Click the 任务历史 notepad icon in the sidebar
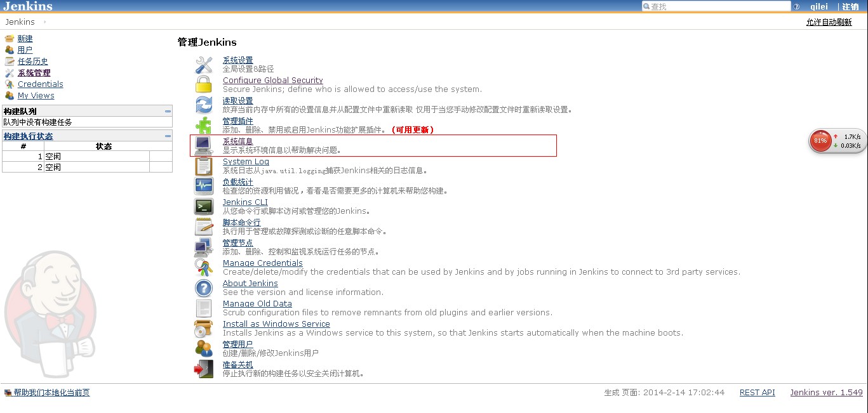This screenshot has width=868, height=413. point(10,62)
